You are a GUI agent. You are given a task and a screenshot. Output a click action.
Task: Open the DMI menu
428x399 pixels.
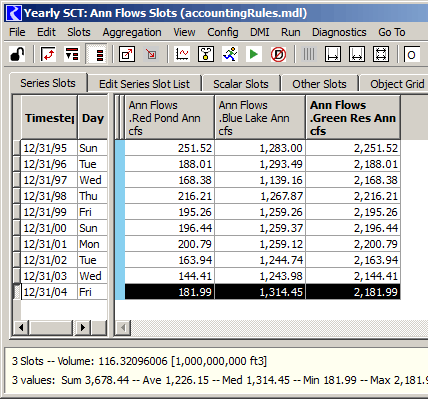[260, 32]
